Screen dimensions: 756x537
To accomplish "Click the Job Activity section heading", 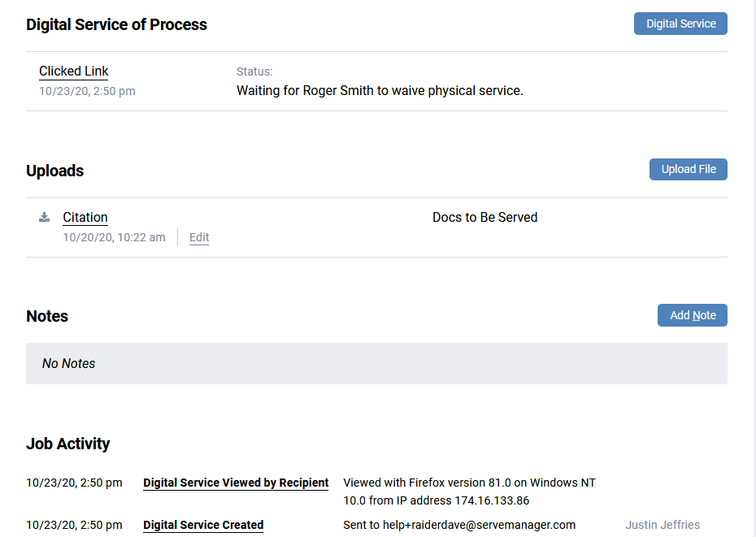I will click(67, 444).
